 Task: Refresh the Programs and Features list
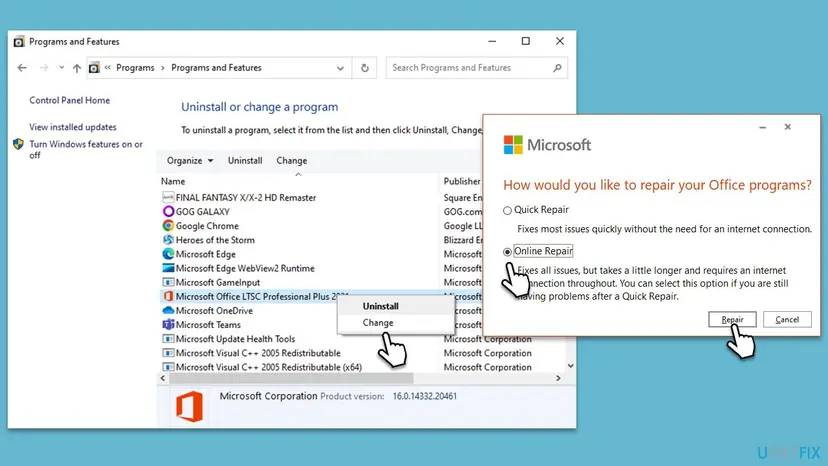click(x=364, y=68)
